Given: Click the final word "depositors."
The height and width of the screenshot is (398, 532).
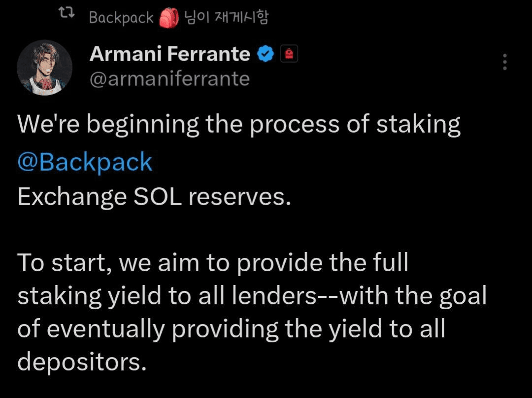Looking at the screenshot, I should [82, 362].
